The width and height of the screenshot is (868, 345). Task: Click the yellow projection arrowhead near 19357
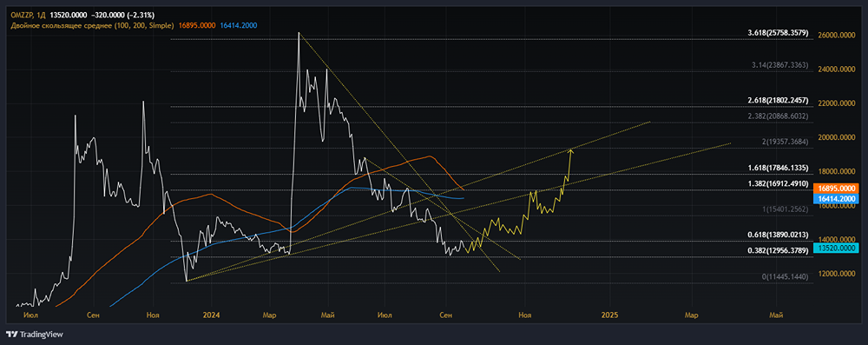[x=570, y=151]
